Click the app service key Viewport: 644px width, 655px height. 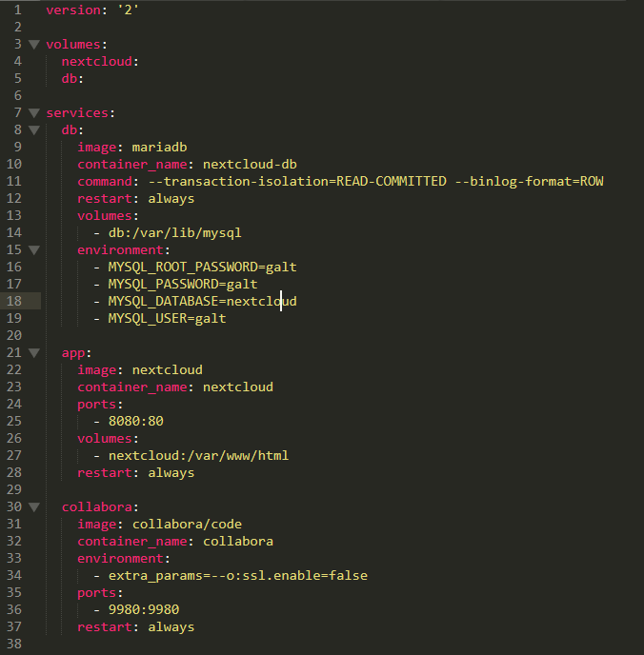[x=73, y=353]
